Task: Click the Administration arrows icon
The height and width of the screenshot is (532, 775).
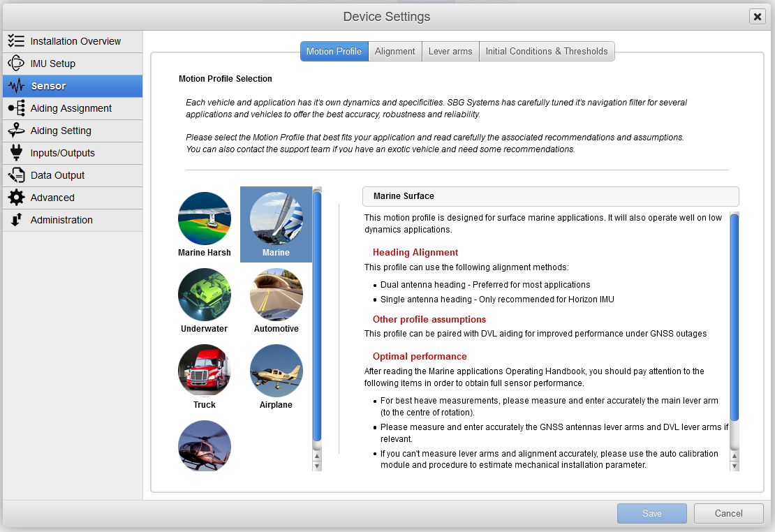Action: pyautogui.click(x=16, y=219)
